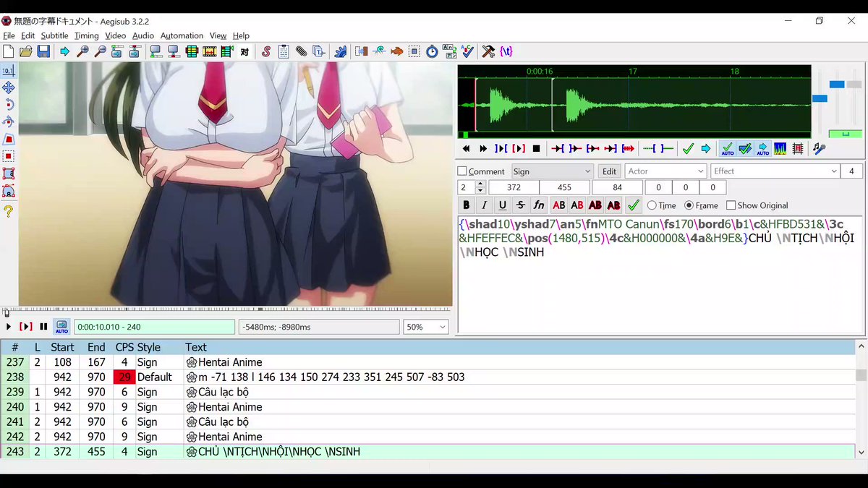Click the yellow help question mark icon

tap(9, 212)
